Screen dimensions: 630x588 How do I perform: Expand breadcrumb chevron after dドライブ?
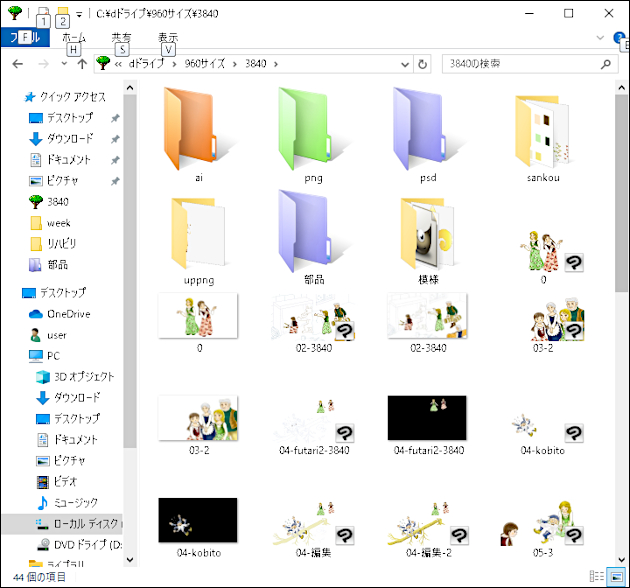(x=174, y=64)
